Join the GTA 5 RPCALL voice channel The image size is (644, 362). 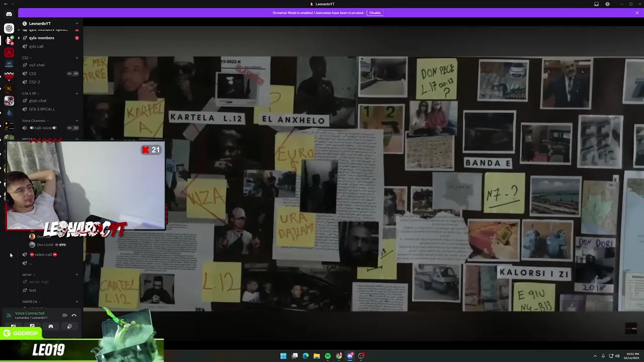pos(50,109)
